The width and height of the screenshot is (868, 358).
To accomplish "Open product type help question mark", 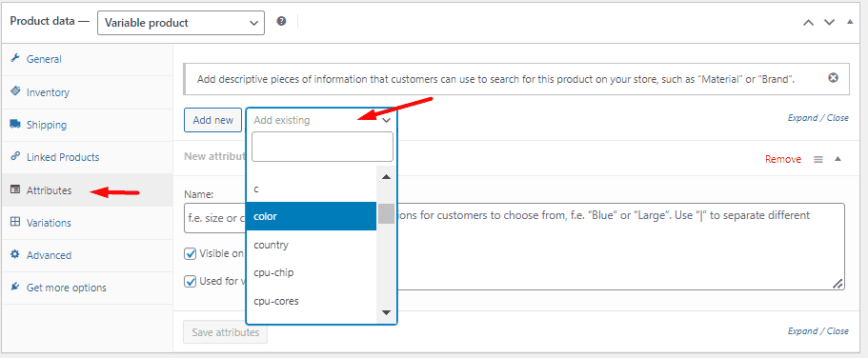I will (x=281, y=22).
